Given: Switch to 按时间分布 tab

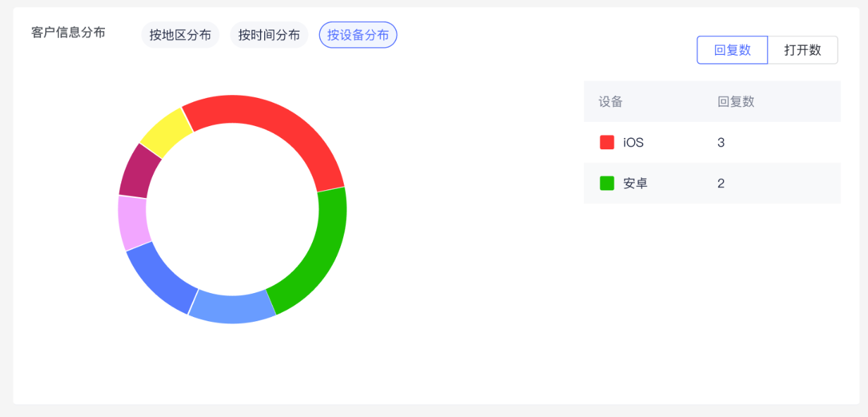Looking at the screenshot, I should (x=269, y=35).
